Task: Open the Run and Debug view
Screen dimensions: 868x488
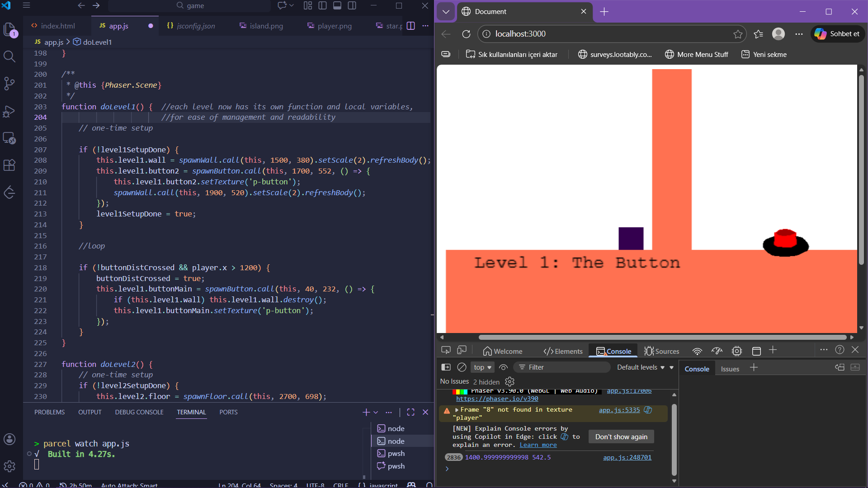Action: pyautogui.click(x=9, y=111)
